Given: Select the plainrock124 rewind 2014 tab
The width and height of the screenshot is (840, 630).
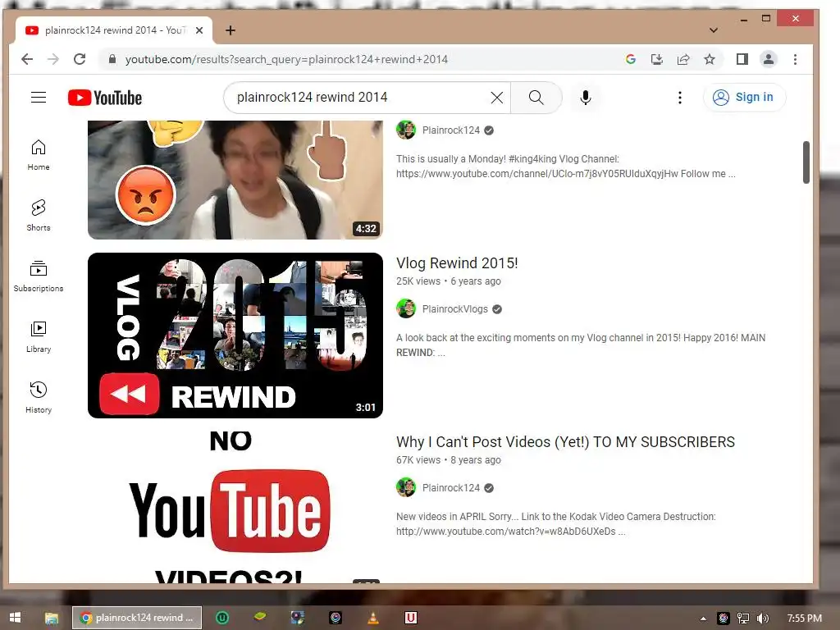Looking at the screenshot, I should coord(113,30).
